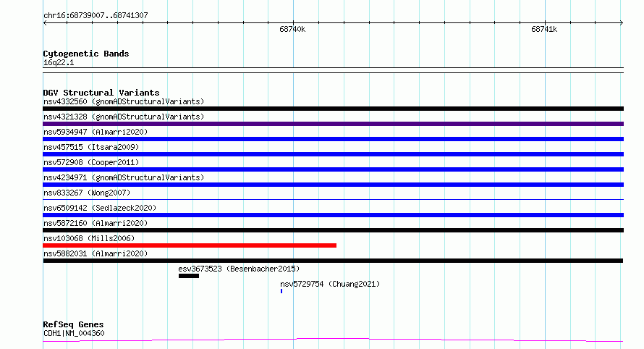Open nsv5882031 (Almarri2020) variant label
The height and width of the screenshot is (349, 644).
click(96, 253)
